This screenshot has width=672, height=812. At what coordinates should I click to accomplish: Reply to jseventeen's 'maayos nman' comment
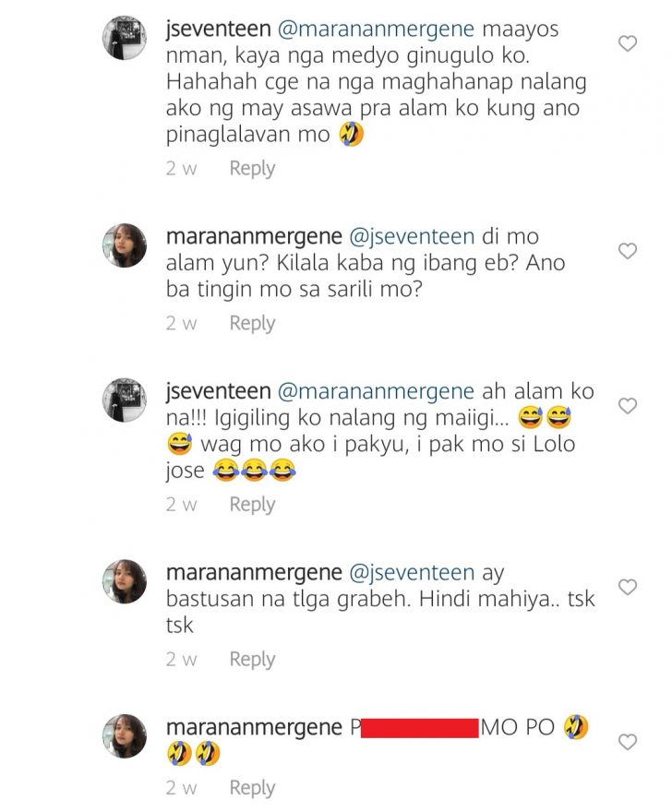pyautogui.click(x=252, y=169)
